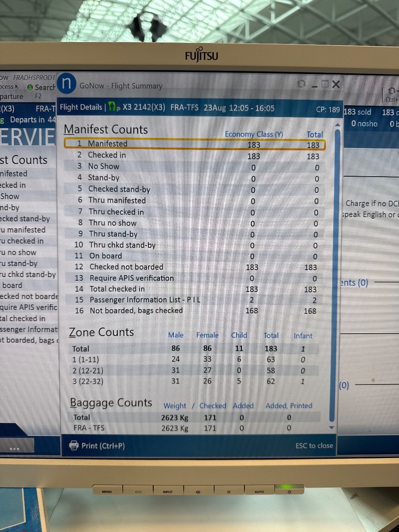Click the refresh icon in the title bar

click(301, 84)
